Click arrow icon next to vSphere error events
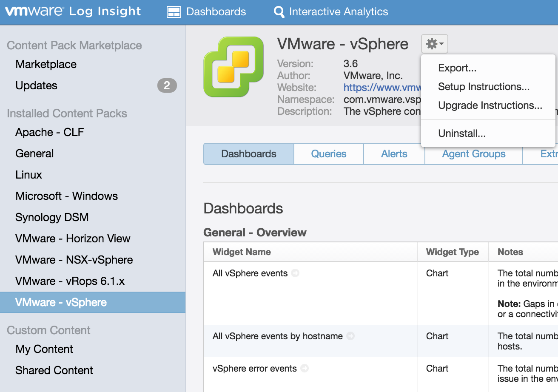Viewport: 558px width, 392px height. [x=305, y=369]
